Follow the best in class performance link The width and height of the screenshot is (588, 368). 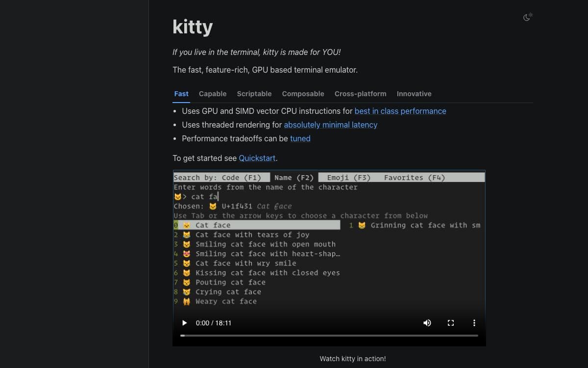pyautogui.click(x=400, y=111)
